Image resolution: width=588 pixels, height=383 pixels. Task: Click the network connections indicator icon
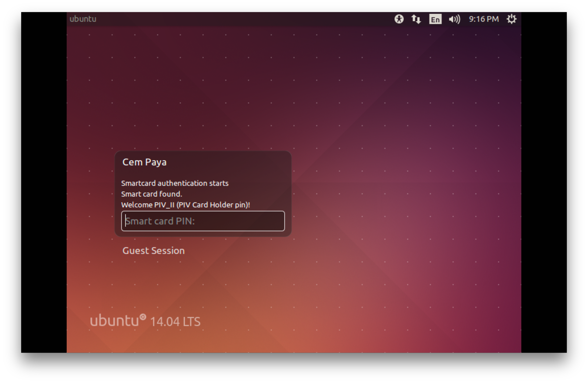[x=416, y=19]
